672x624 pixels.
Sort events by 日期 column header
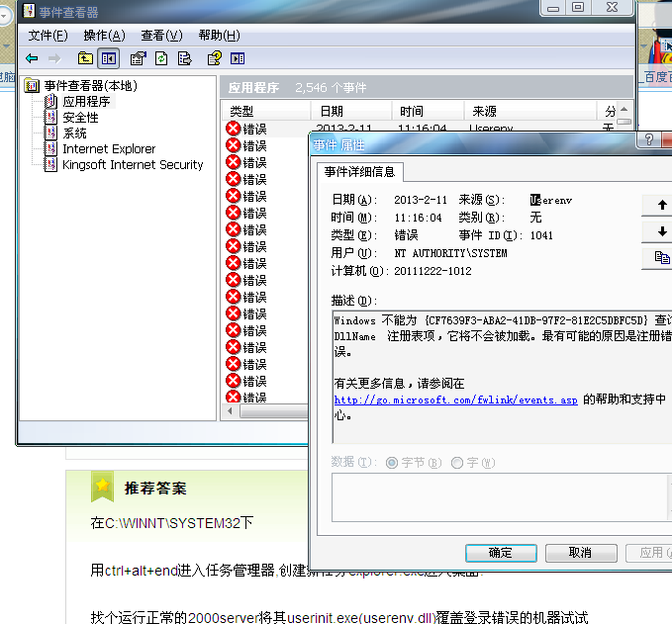pyautogui.click(x=351, y=112)
